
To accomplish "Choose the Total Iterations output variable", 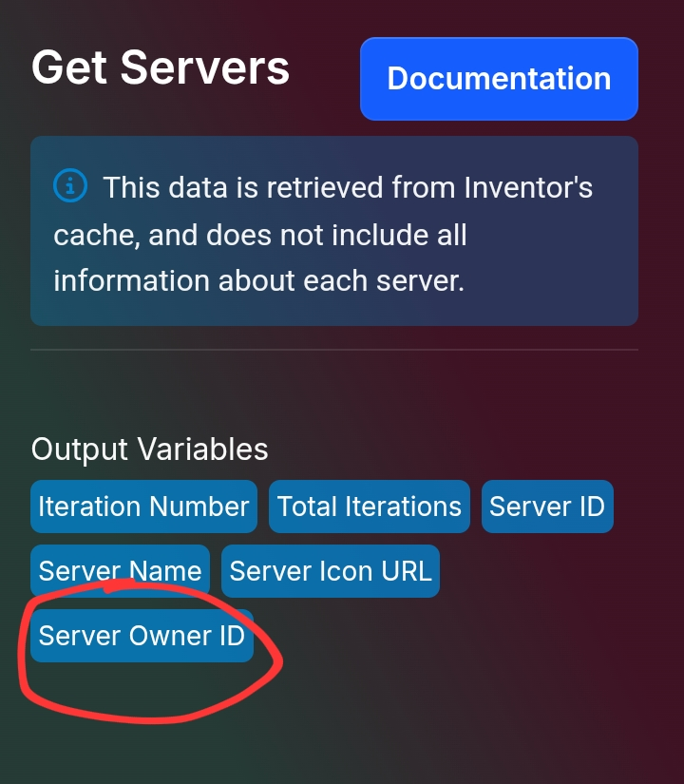I will 370,507.
